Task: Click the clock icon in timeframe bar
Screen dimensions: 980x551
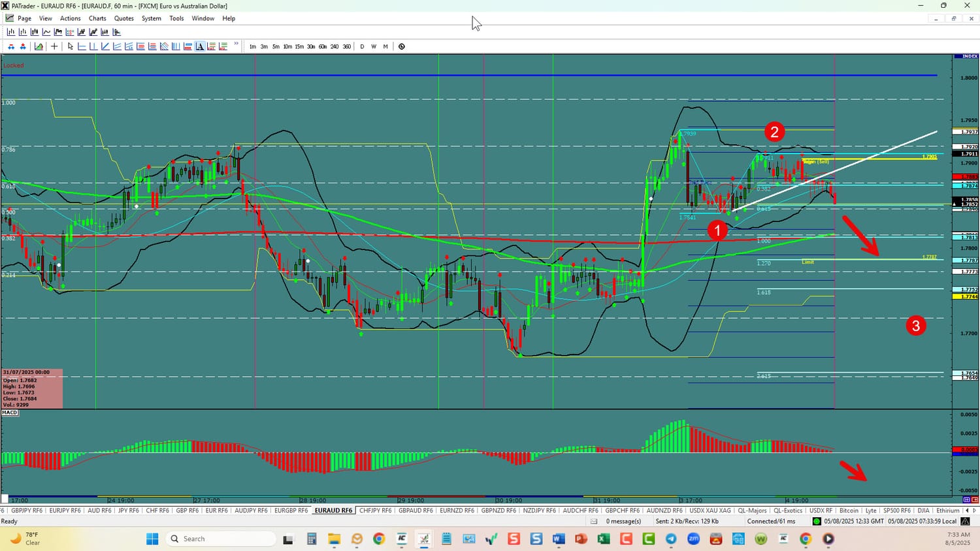Action: click(x=402, y=46)
